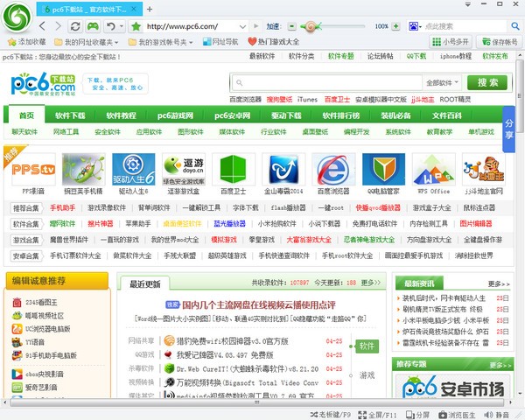Open the green gamepad game icon
The height and width of the screenshot is (420, 525).
tap(93, 26)
